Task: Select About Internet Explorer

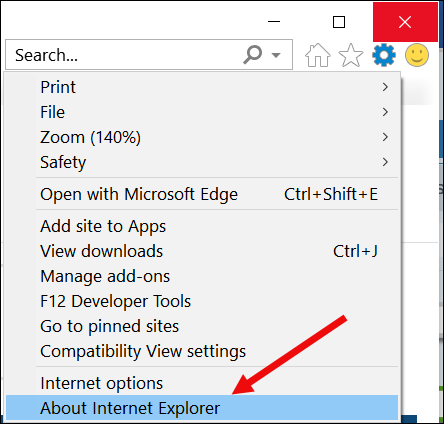Action: [202, 408]
